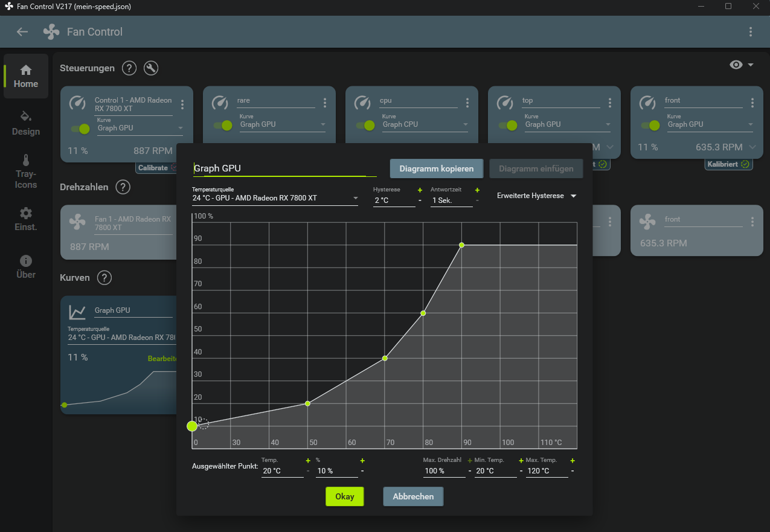The width and height of the screenshot is (770, 532).
Task: Open options menu of rare control card
Action: click(x=325, y=103)
